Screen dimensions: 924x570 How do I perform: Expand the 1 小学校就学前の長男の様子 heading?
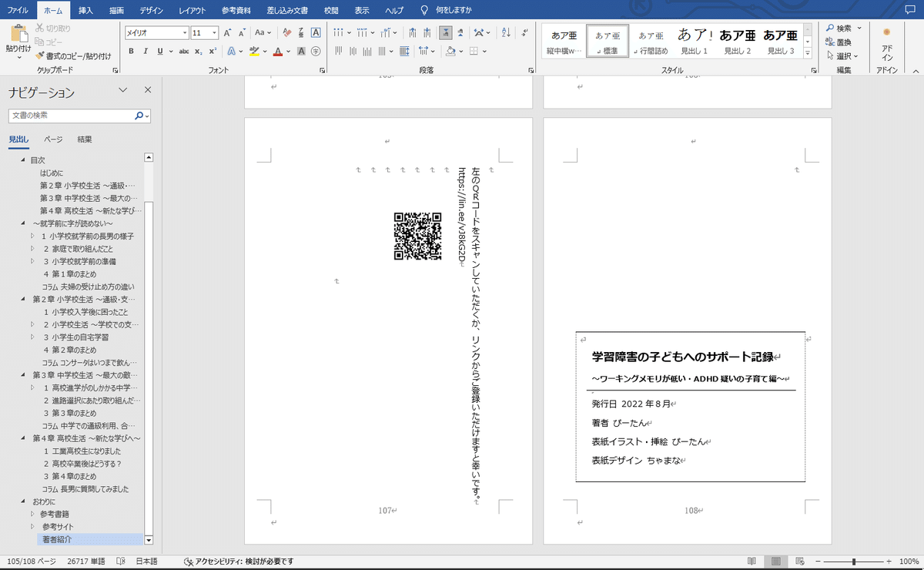tap(32, 236)
